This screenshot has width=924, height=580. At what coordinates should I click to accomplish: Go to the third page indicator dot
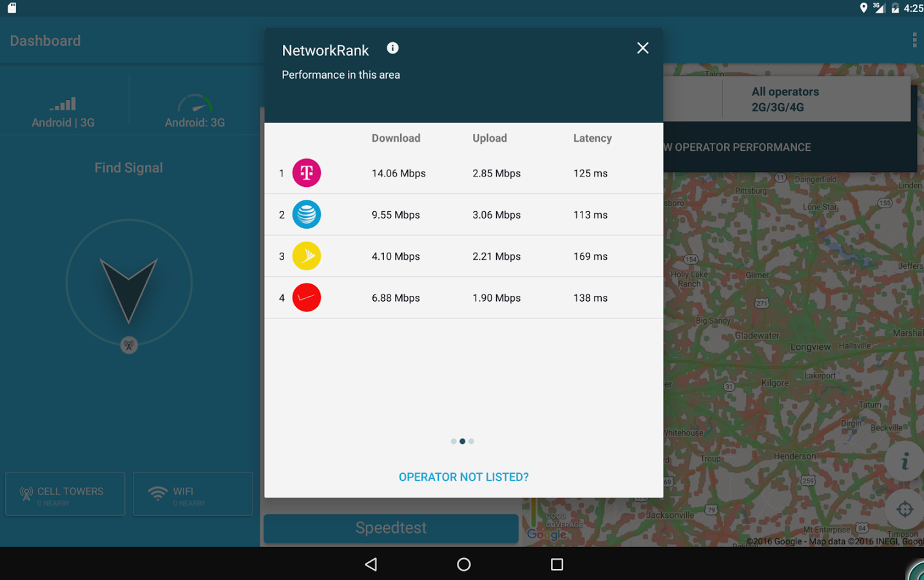[471, 441]
